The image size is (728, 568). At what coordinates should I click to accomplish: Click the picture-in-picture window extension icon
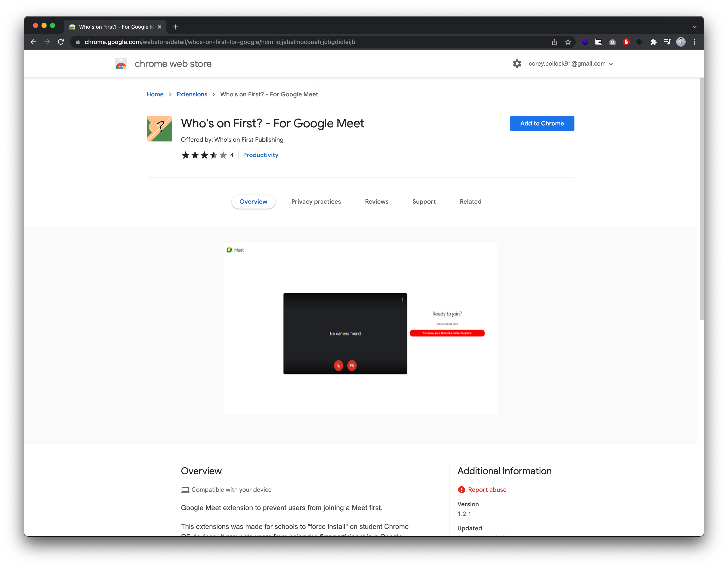click(x=599, y=42)
